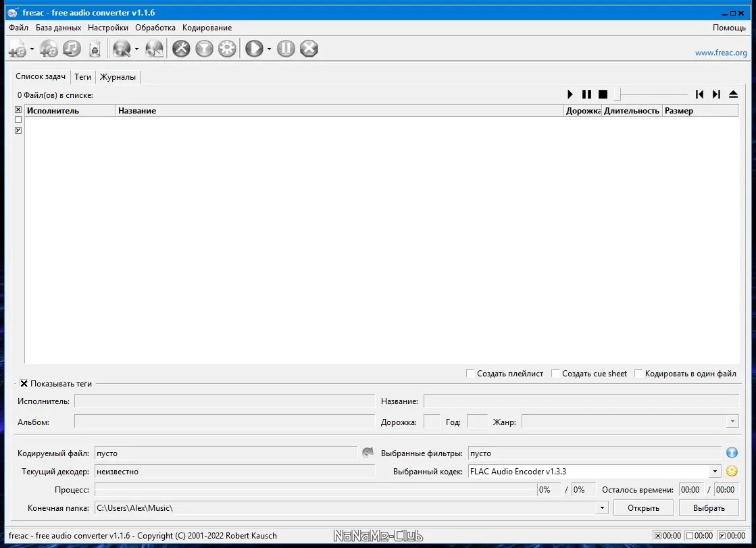Viewport: 756px width, 548px height.
Task: Open the dropdown arrow beside Start encoding
Action: pyautogui.click(x=269, y=49)
